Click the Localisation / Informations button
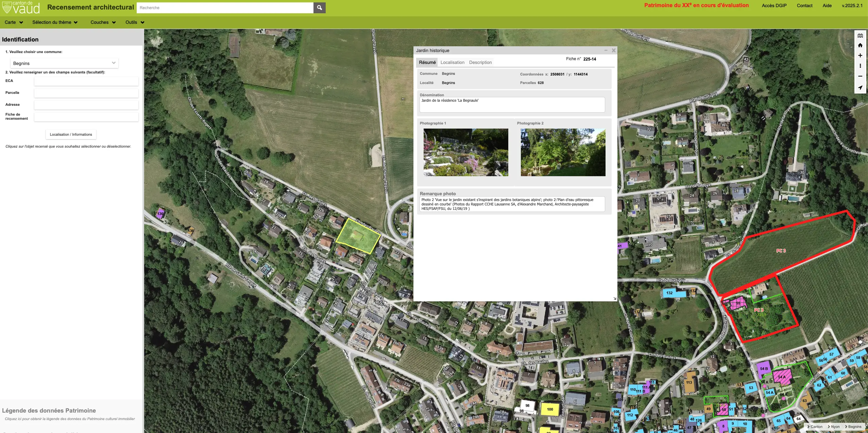Image resolution: width=868 pixels, height=433 pixels. pos(71,134)
